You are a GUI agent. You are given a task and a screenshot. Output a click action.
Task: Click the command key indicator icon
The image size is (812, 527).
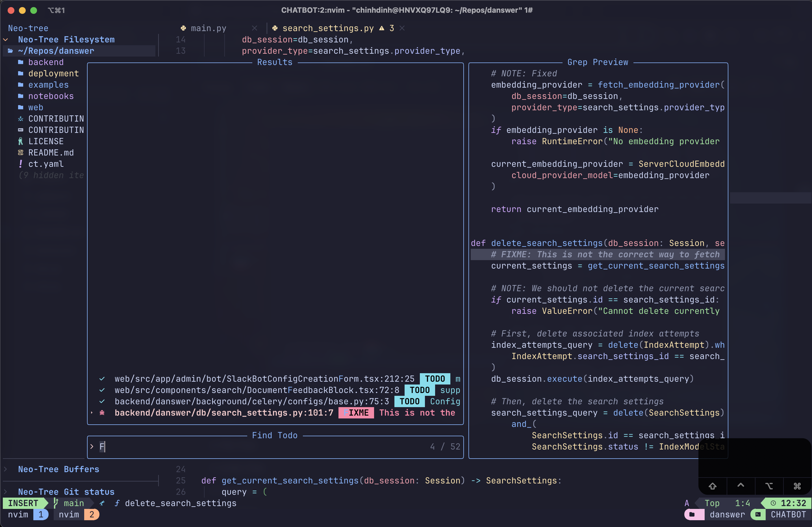coord(797,486)
